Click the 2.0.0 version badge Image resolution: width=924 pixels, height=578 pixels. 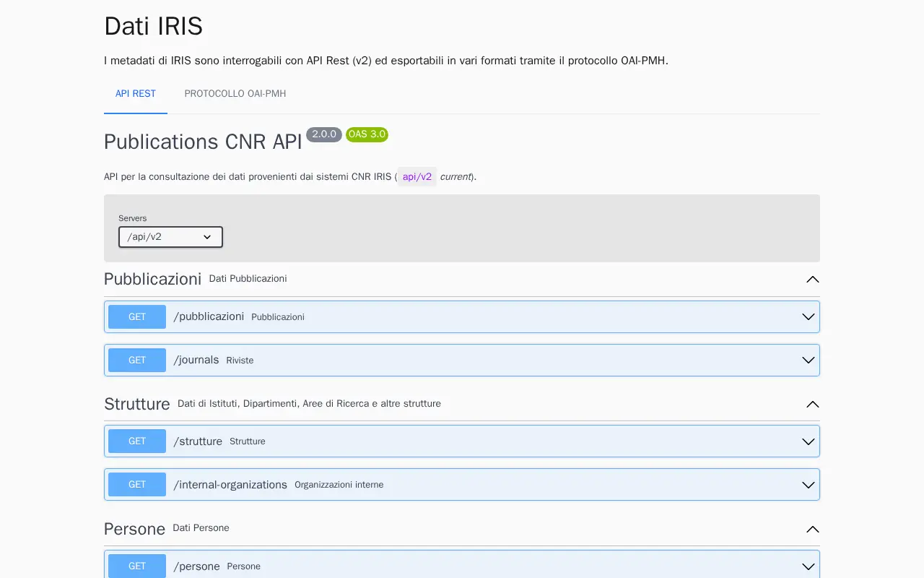pyautogui.click(x=324, y=134)
